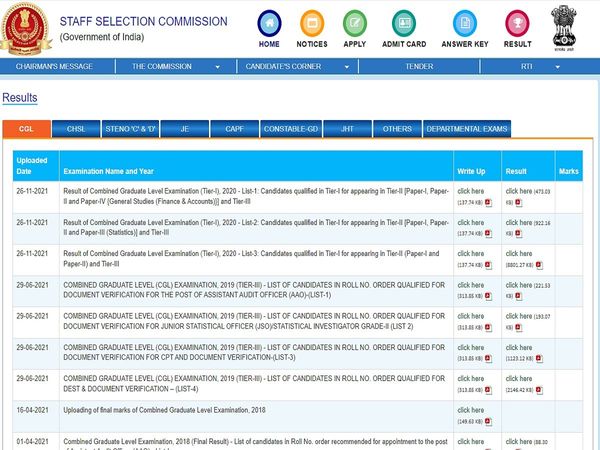Click the national emblem of India

click(564, 28)
